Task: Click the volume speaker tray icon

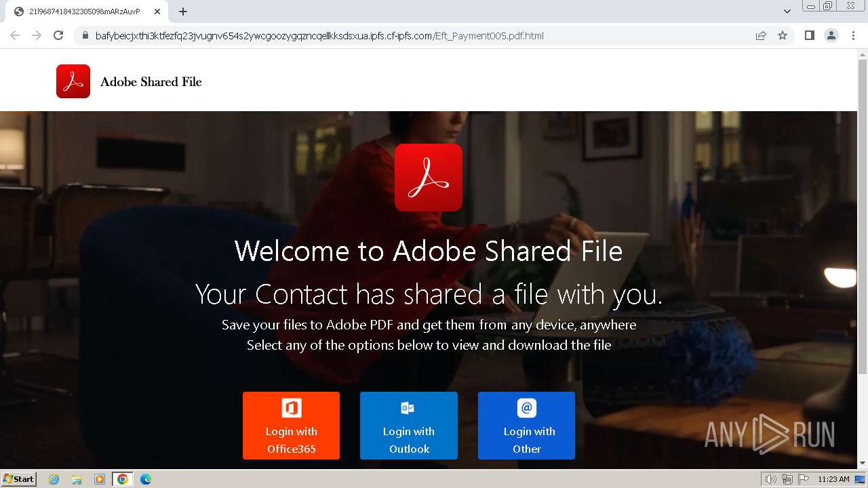Action: (x=771, y=479)
